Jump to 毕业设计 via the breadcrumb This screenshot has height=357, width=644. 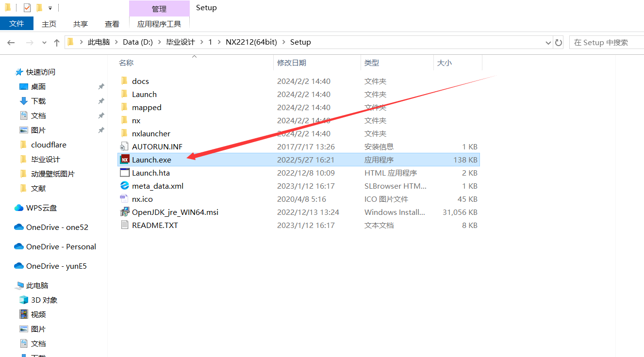(x=181, y=42)
